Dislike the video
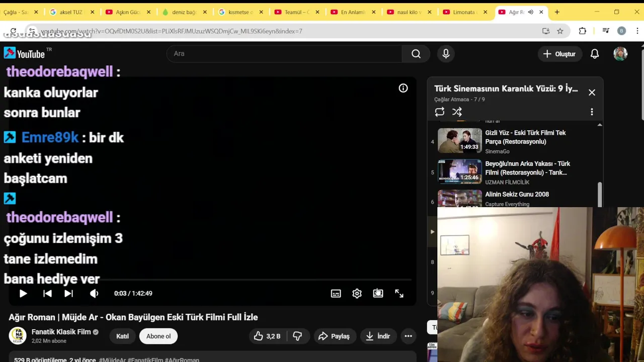This screenshot has height=362, width=644. point(297,336)
